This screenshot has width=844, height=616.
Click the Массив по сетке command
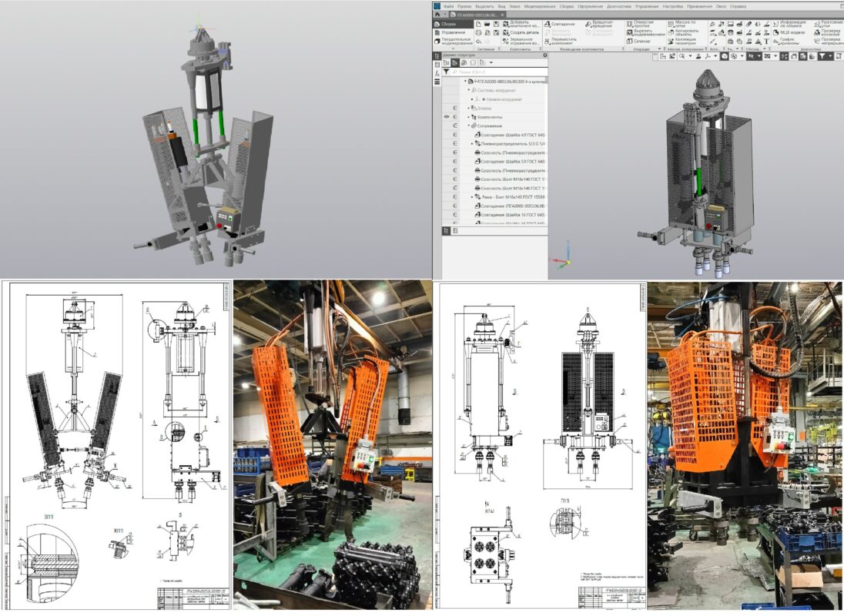682,24
